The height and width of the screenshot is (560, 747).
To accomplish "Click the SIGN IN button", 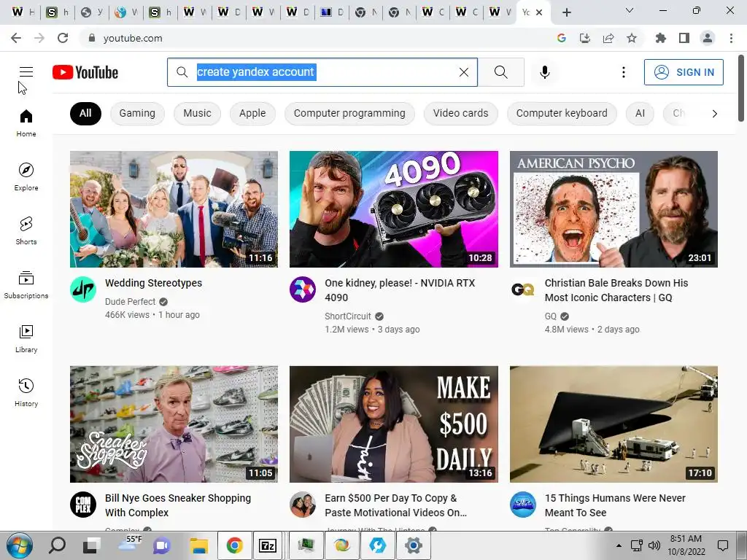I will coord(684,72).
